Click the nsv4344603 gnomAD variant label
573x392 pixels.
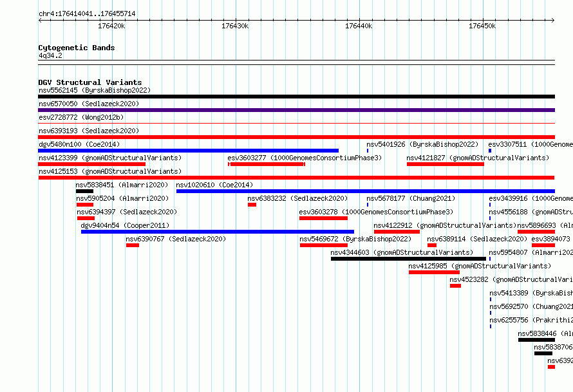[402, 252]
